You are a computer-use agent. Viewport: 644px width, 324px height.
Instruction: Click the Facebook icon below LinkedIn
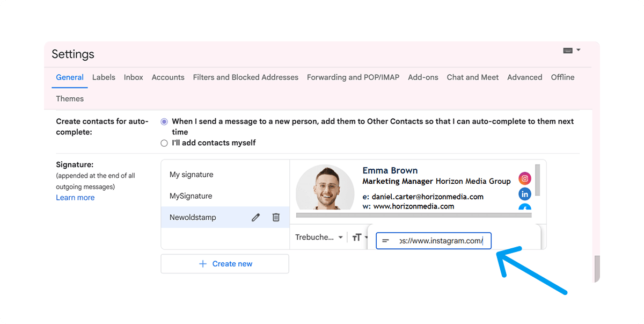coord(524,208)
